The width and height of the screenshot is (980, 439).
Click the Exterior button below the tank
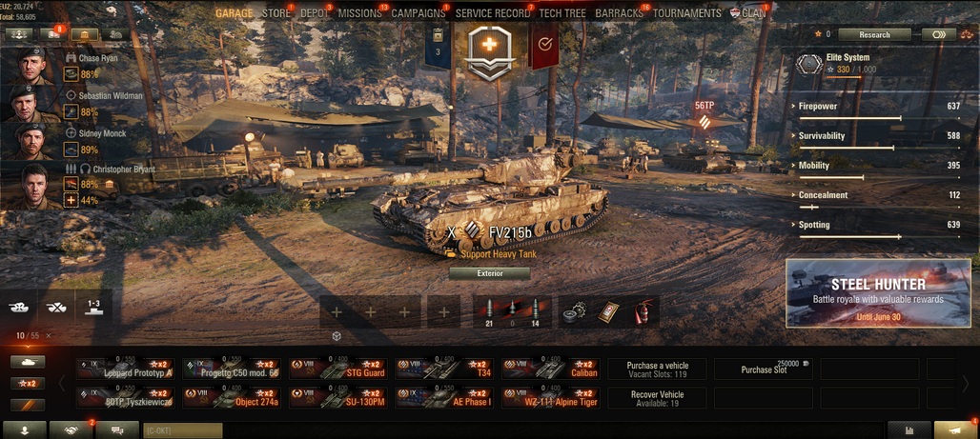pyautogui.click(x=489, y=273)
